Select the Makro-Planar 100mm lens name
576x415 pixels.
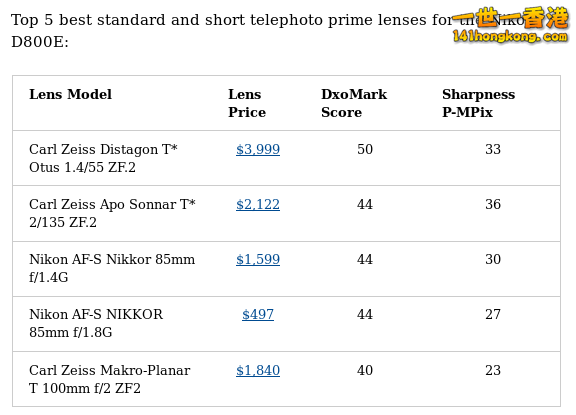110,379
